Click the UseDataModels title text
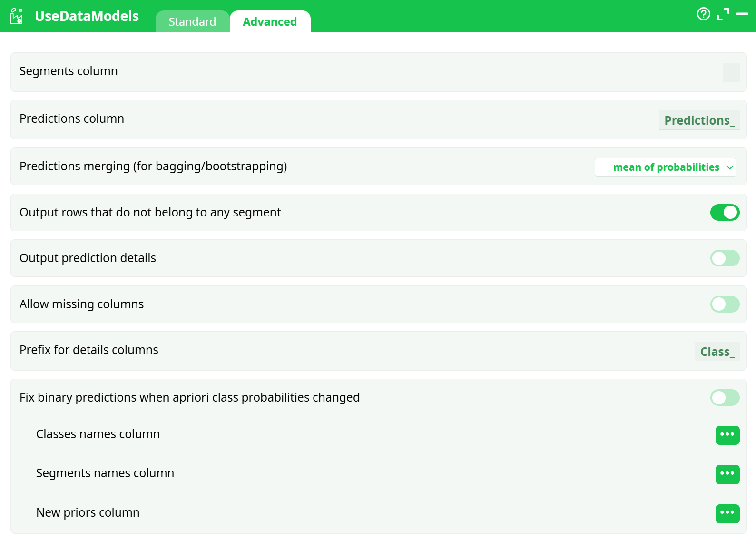 87,16
